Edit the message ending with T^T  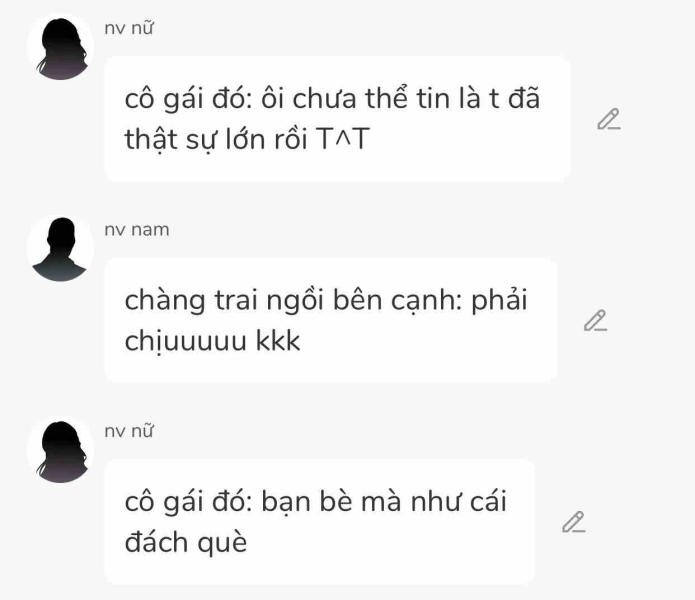pos(609,119)
